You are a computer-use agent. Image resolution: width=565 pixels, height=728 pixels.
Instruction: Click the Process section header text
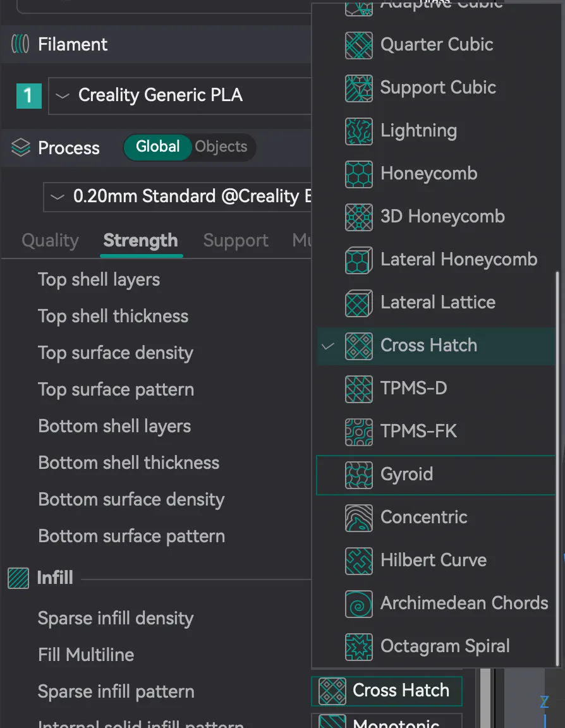coord(69,148)
